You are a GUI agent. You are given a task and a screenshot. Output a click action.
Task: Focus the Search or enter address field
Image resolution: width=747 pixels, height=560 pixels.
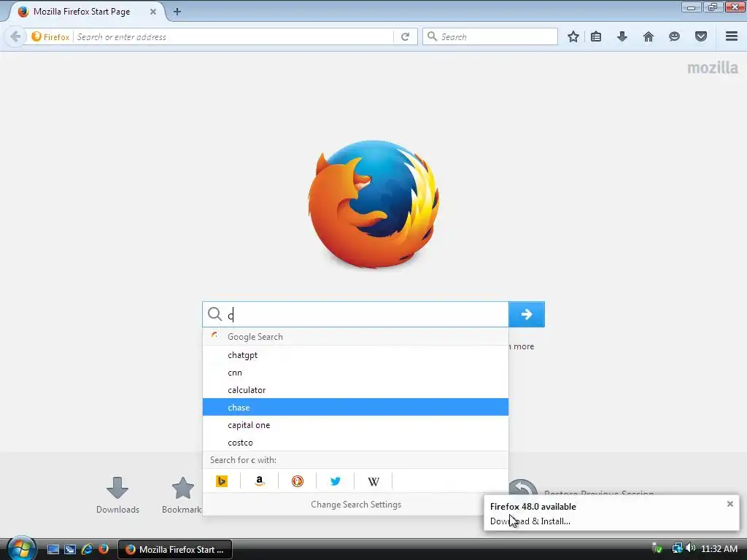[233, 36]
